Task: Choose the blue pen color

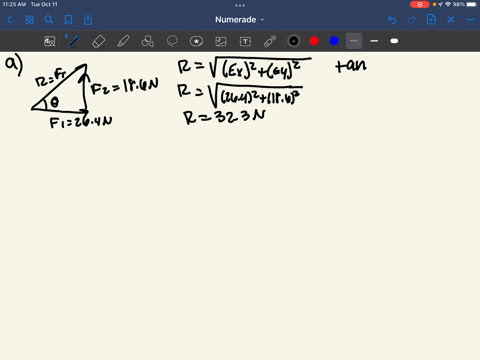Action: [334, 41]
